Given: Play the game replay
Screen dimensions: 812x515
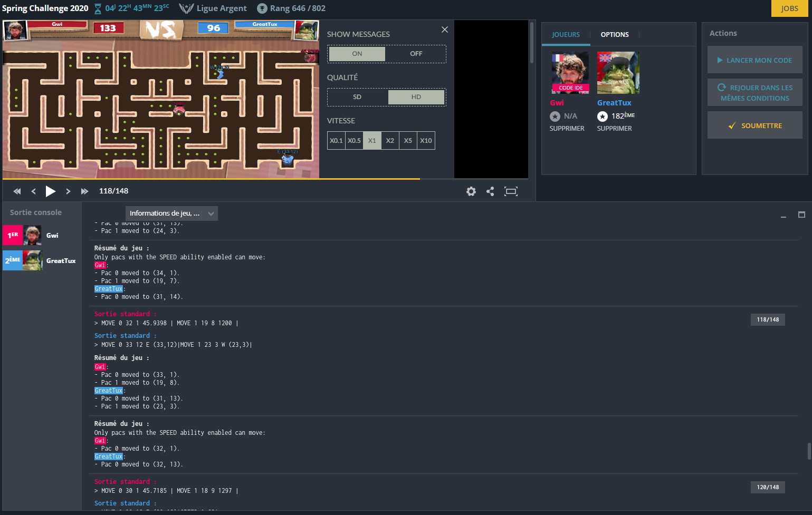Looking at the screenshot, I should (x=51, y=191).
